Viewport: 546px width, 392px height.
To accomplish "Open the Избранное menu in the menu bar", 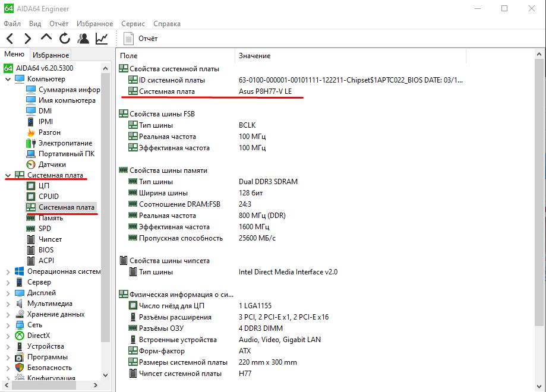I will (x=94, y=24).
